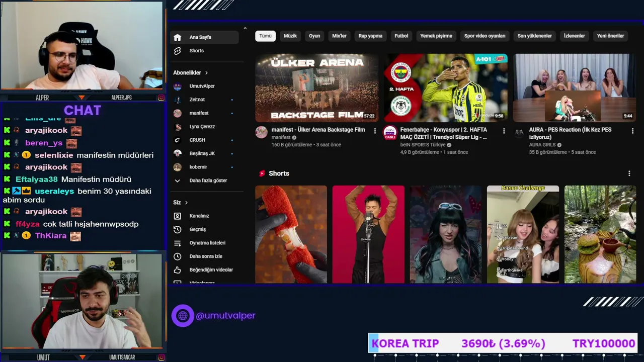The height and width of the screenshot is (362, 644).
Task: Open the Oynatma listeleri playlist icon
Action: pos(177,243)
